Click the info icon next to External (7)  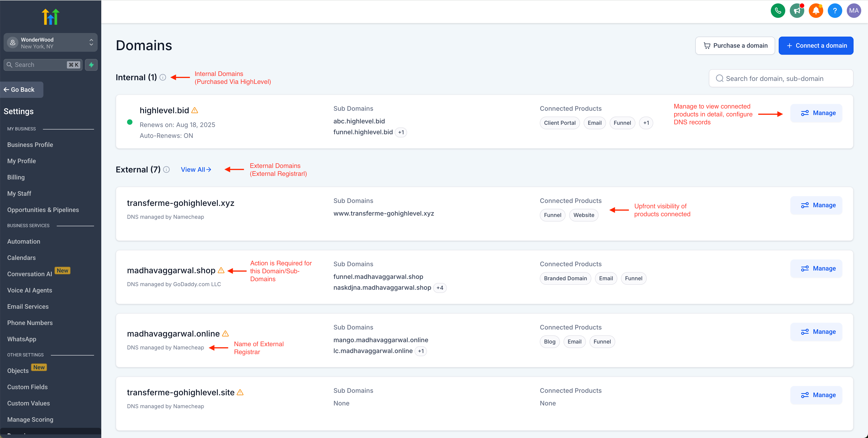pyautogui.click(x=166, y=170)
